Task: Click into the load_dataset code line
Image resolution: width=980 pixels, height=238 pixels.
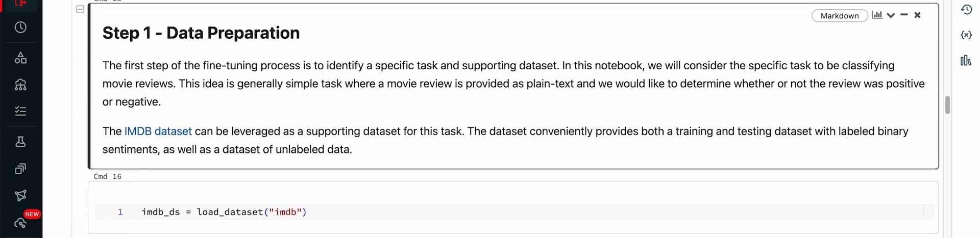Action: 224,212
